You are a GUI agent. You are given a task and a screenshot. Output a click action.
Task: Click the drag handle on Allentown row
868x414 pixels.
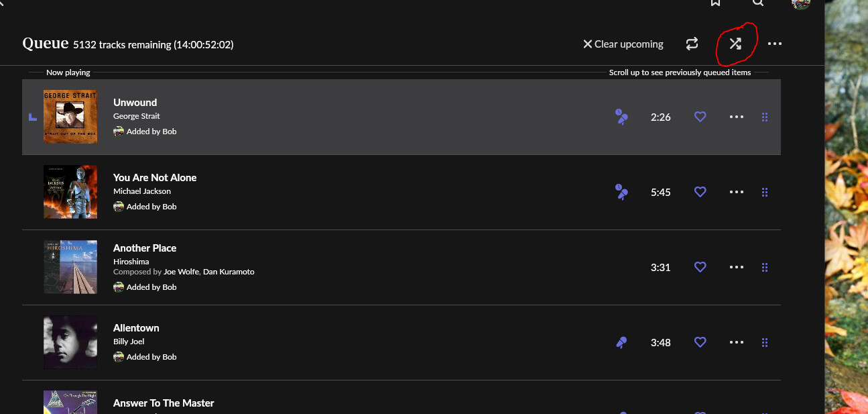coord(765,343)
